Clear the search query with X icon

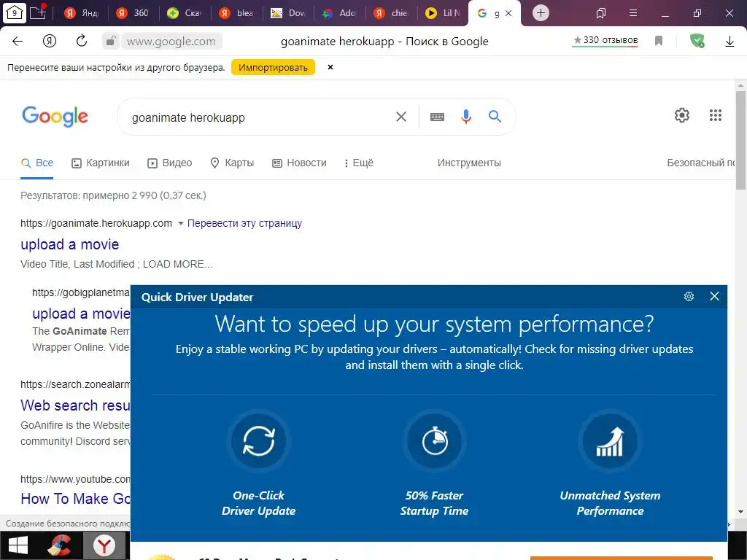401,117
